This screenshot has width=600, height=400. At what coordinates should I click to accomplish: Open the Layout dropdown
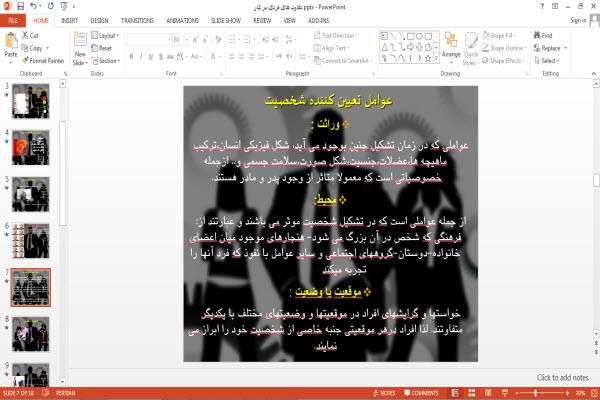click(105, 35)
